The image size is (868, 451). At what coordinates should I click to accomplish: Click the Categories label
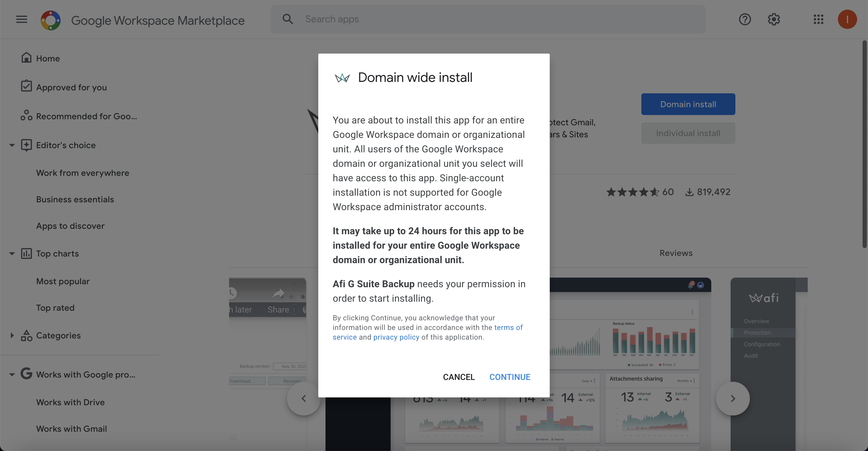point(58,335)
